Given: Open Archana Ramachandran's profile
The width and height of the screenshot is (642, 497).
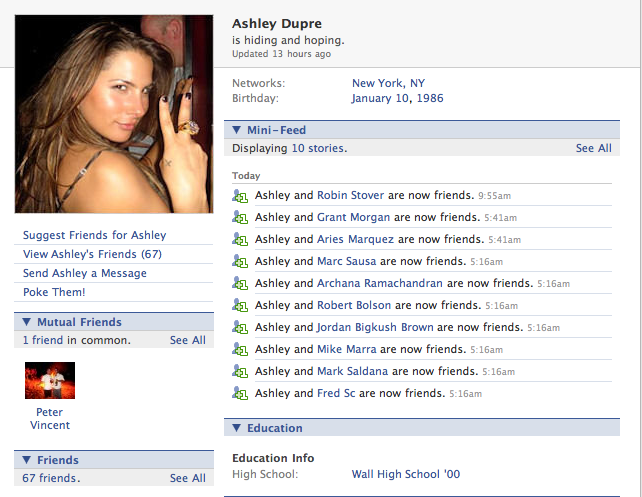Looking at the screenshot, I should click(380, 283).
